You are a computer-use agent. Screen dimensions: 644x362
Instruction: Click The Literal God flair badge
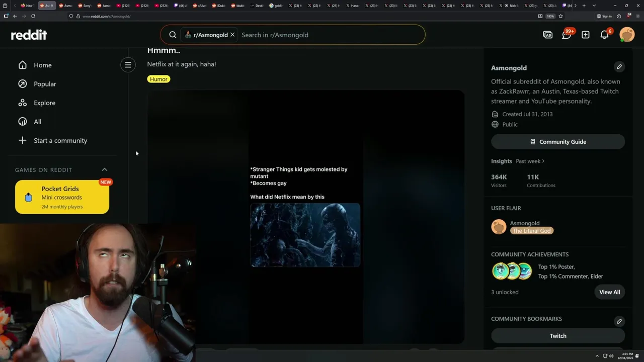(532, 231)
